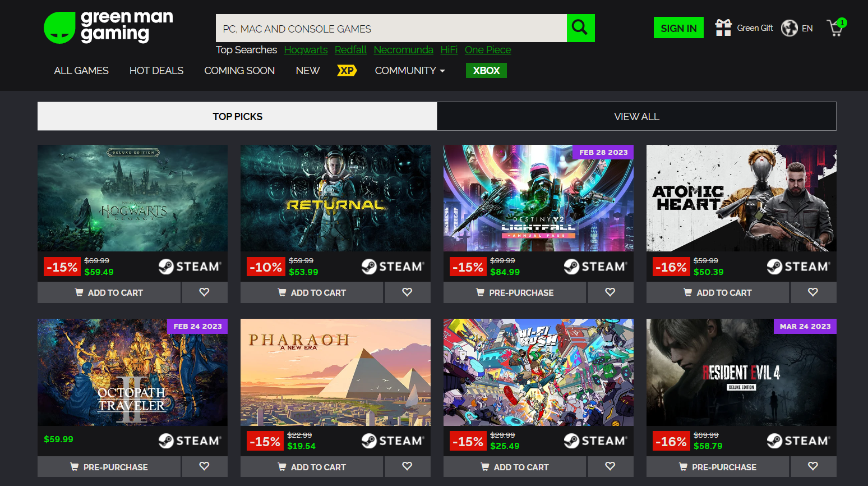Open the shopping cart icon
The width and height of the screenshot is (868, 486).
point(836,27)
